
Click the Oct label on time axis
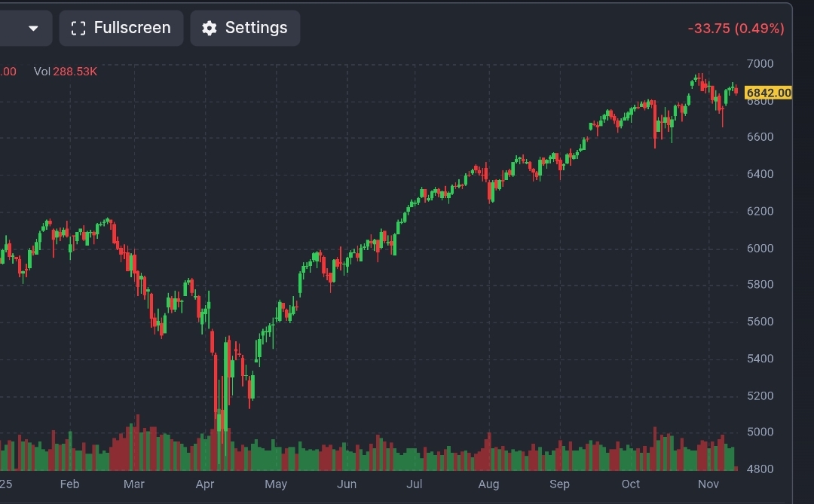(x=631, y=484)
